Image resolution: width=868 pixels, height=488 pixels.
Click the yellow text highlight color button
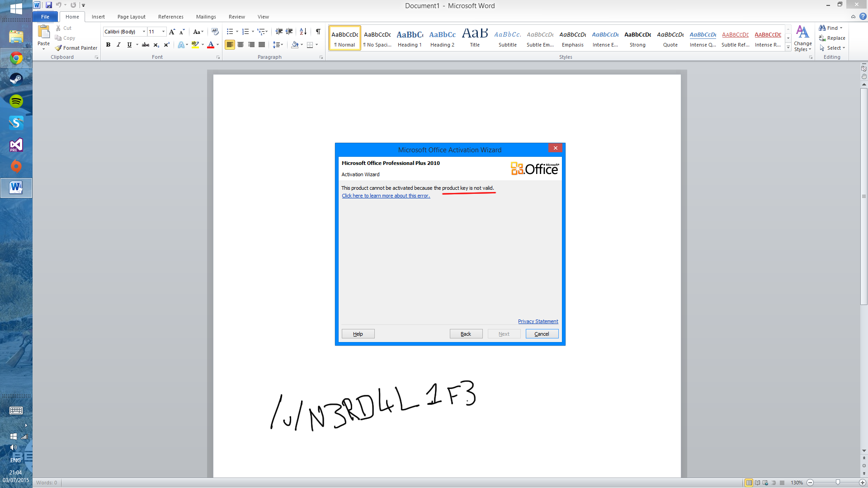pos(195,45)
